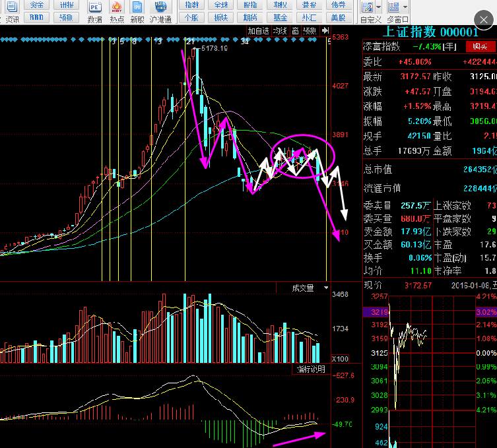This screenshot has width=497, height=448.
Task: Click the 5178.19 peak candlestick on chart
Action: [x=195, y=66]
